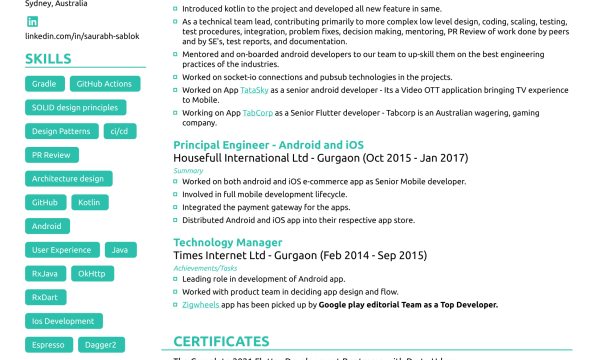Click the PR Review skill tag
The height and width of the screenshot is (360, 600).
click(x=52, y=155)
